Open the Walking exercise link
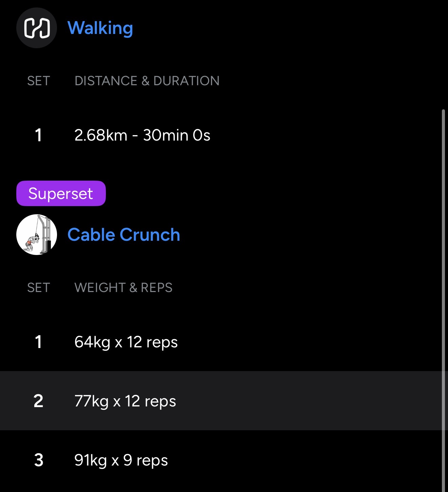The image size is (448, 492). 100,28
